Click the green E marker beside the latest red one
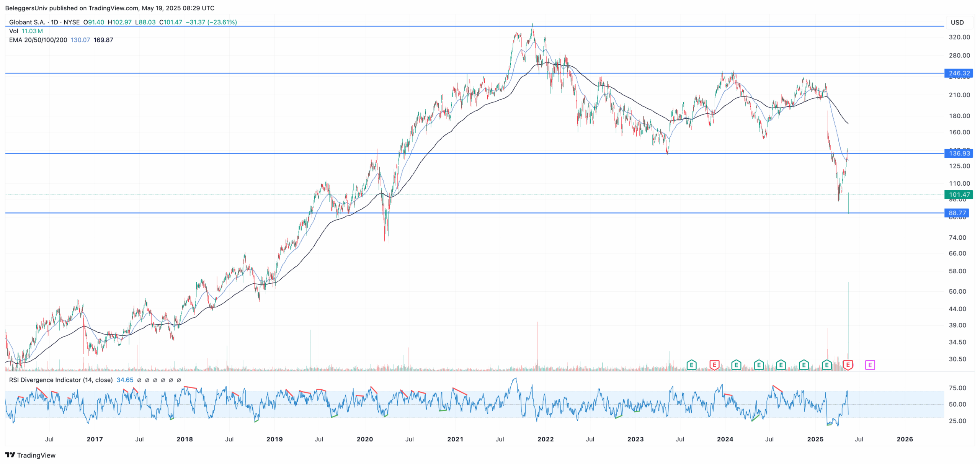Image resolution: width=980 pixels, height=464 pixels. click(826, 365)
